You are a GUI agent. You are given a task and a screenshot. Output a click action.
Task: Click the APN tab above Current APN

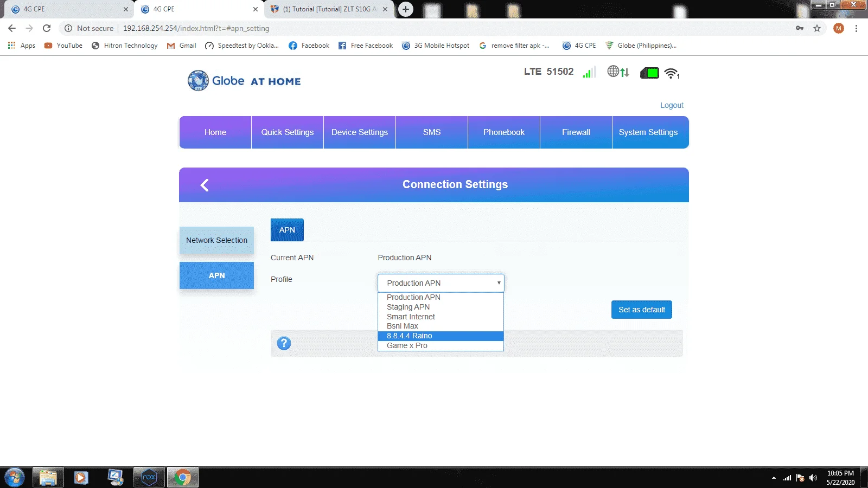point(287,230)
